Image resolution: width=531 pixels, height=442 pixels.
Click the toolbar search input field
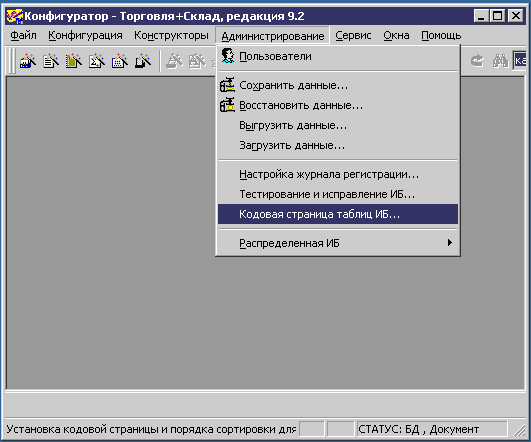point(520,61)
